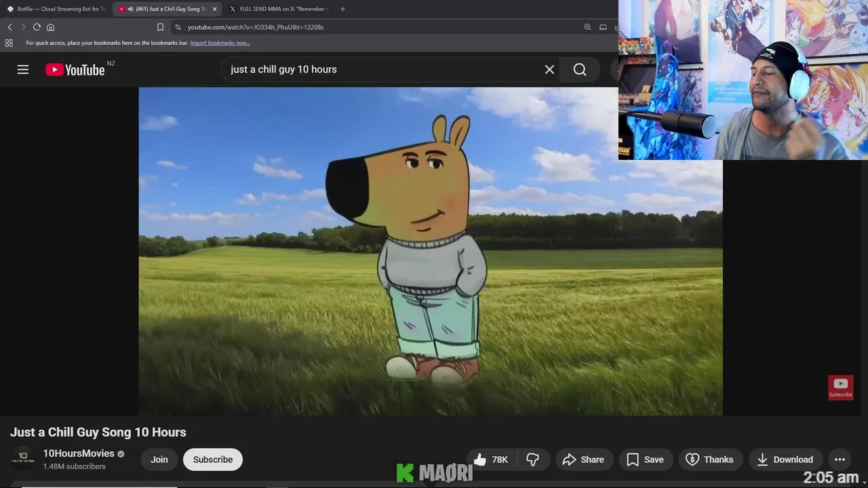Click the Import bookmarks now link

pyautogui.click(x=220, y=43)
